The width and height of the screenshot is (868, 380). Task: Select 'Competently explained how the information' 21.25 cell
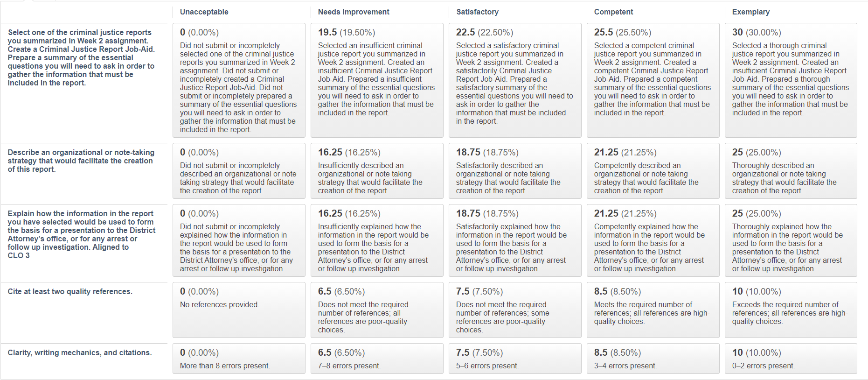pos(653,240)
